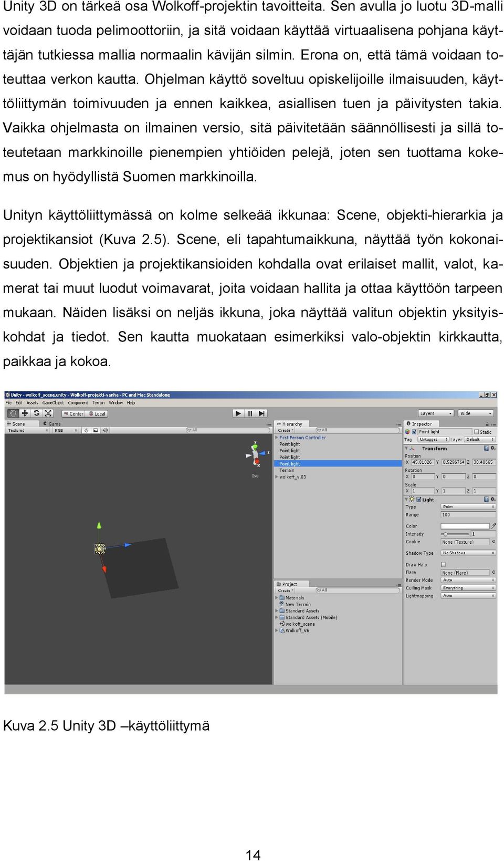Screen dimensions: 504x861
Task: Collapse the Transform component
Action: click(406, 449)
